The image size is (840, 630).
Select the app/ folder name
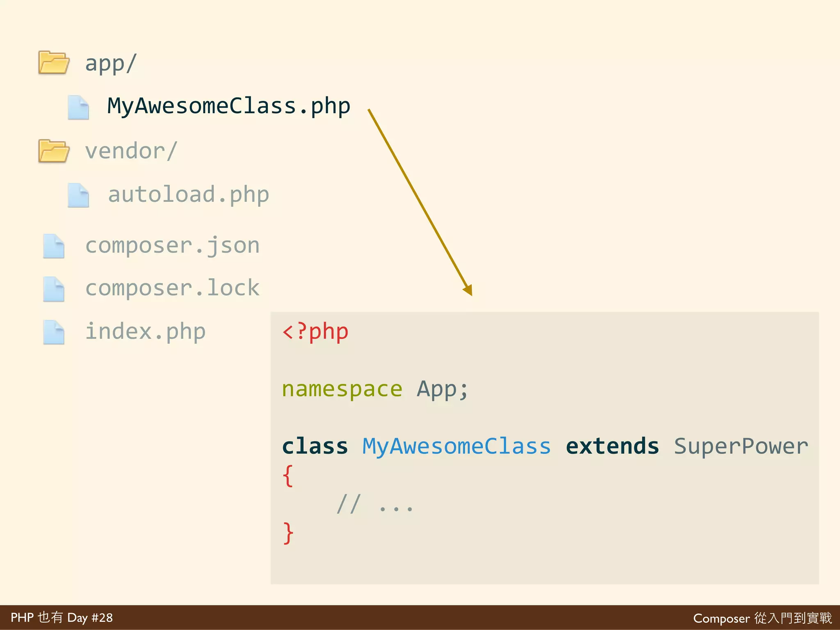111,64
